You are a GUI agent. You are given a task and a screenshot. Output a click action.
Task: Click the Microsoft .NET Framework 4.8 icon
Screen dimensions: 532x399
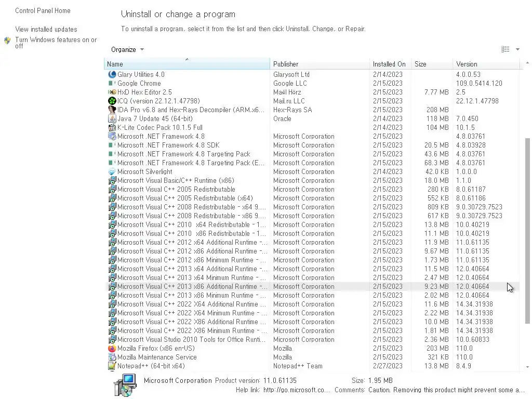point(112,136)
